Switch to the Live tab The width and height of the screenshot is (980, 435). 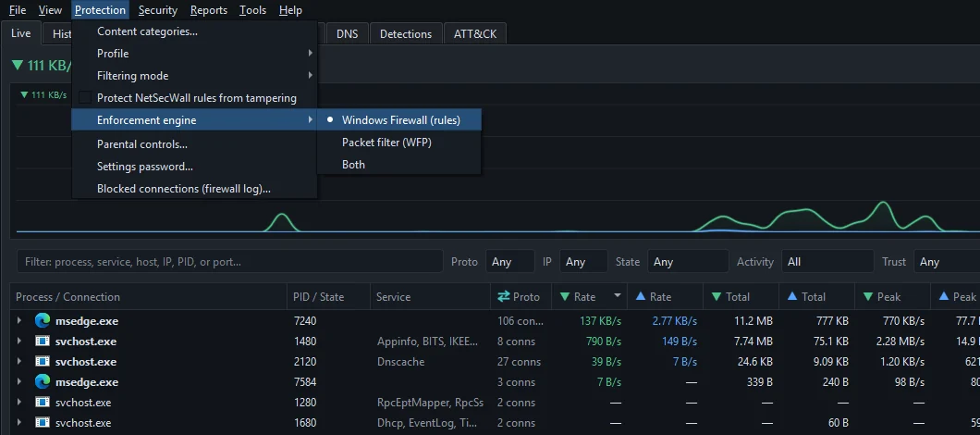(21, 33)
